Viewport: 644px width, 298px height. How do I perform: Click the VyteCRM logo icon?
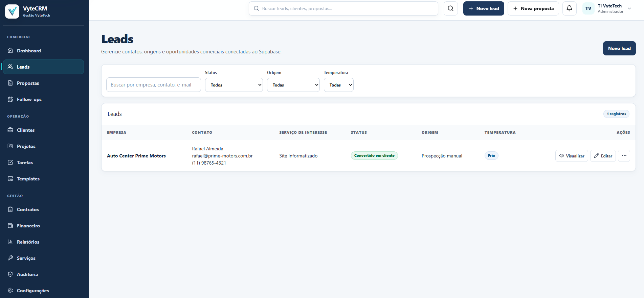point(12,11)
